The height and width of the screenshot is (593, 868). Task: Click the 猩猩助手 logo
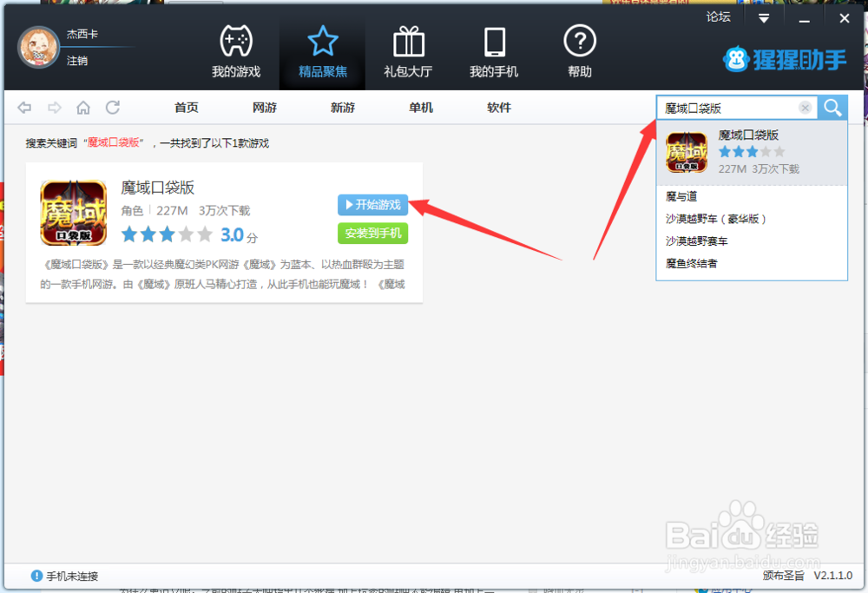tap(785, 59)
